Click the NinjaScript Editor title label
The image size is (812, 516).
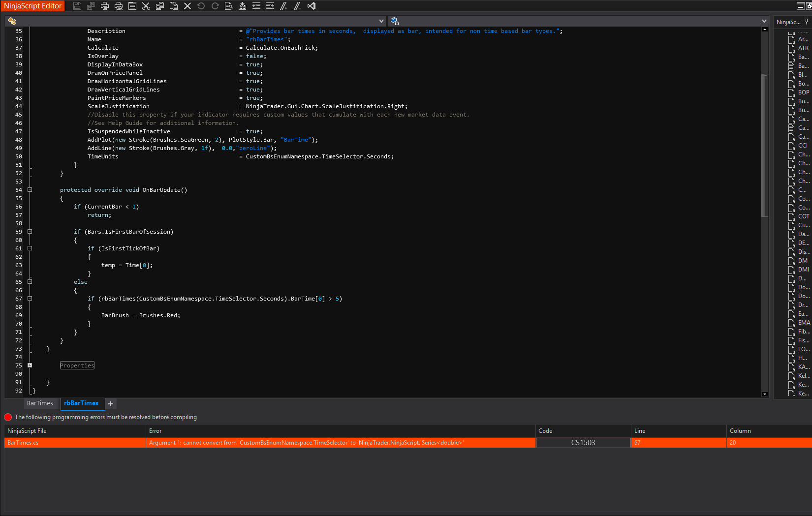coord(32,6)
